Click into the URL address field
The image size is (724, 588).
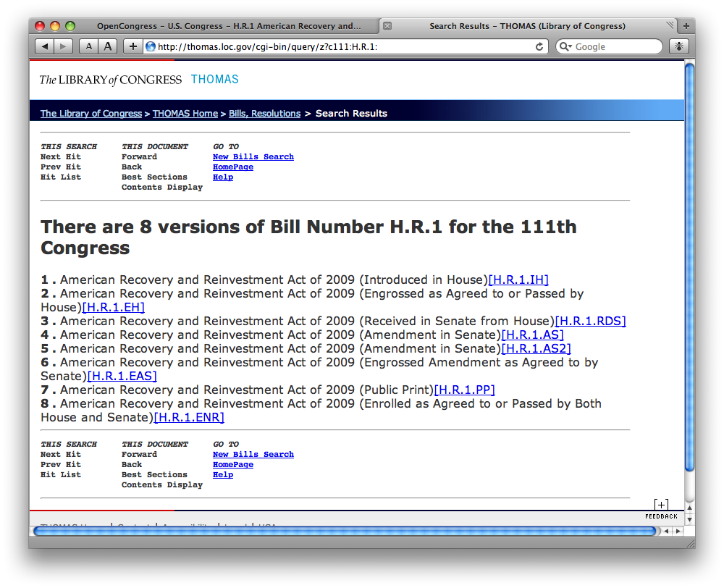[x=340, y=46]
